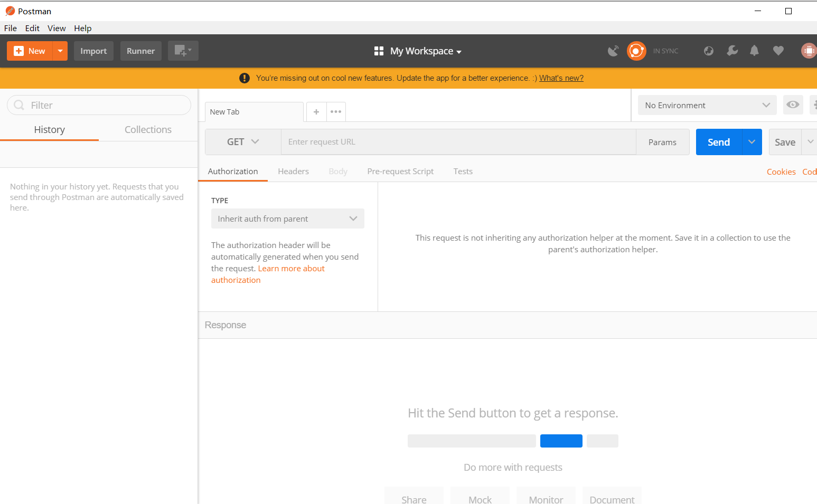Open the New button dropdown arrow
The image size is (817, 504).
pyautogui.click(x=60, y=51)
